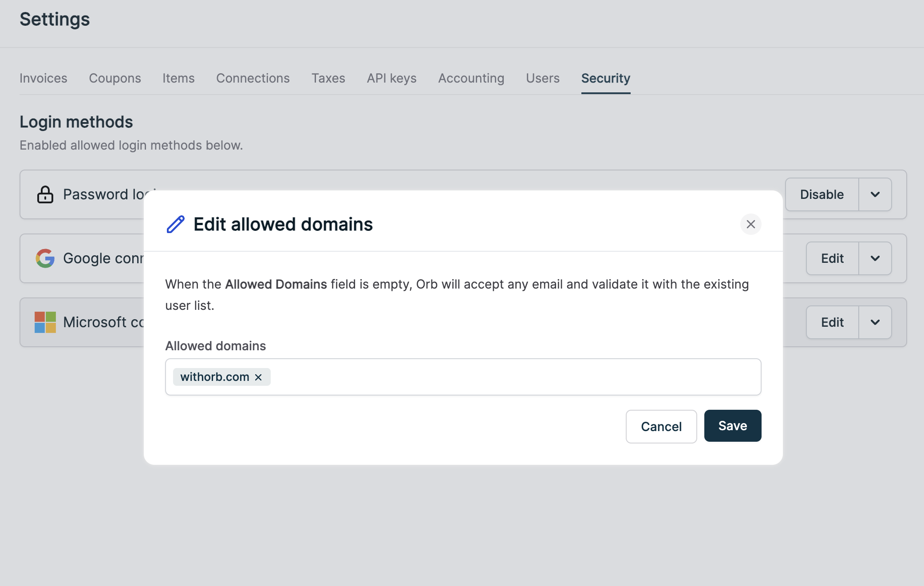Disable password login
The height and width of the screenshot is (586, 924).
click(822, 194)
